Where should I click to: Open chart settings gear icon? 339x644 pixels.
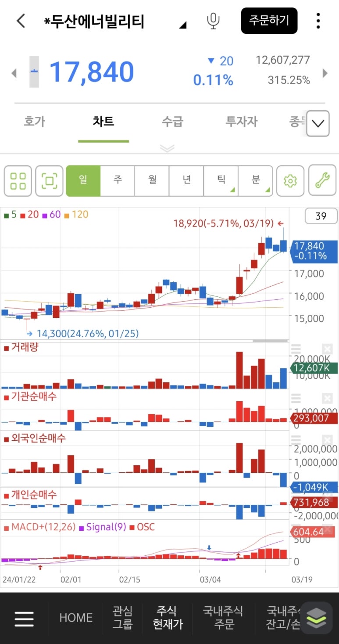tap(290, 180)
